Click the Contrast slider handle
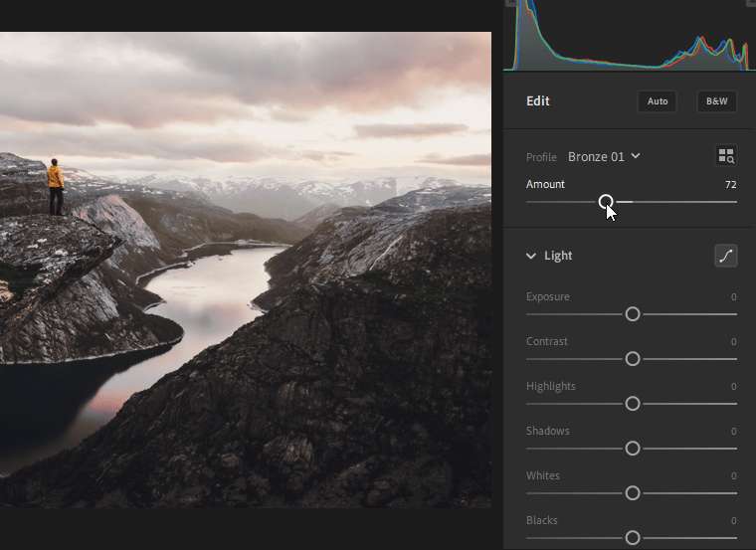756x550 pixels. 633,359
